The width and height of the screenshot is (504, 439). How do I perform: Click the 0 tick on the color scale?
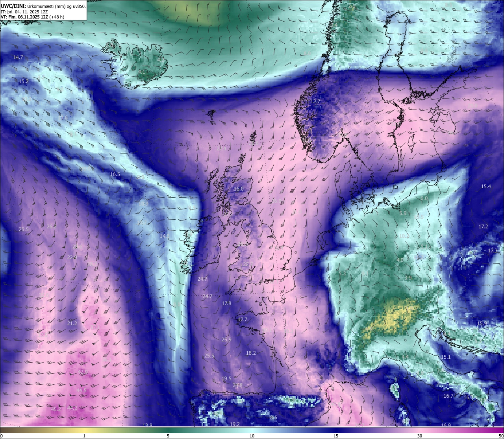coord(2,436)
